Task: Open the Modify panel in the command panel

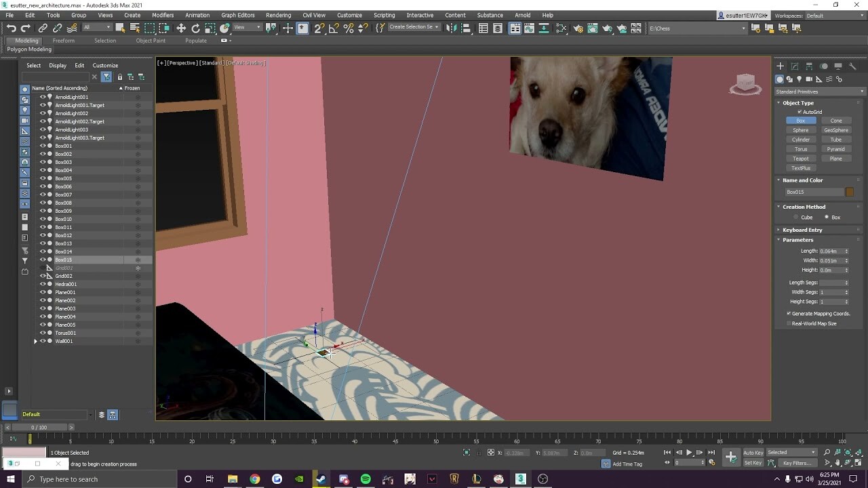Action: [x=795, y=66]
